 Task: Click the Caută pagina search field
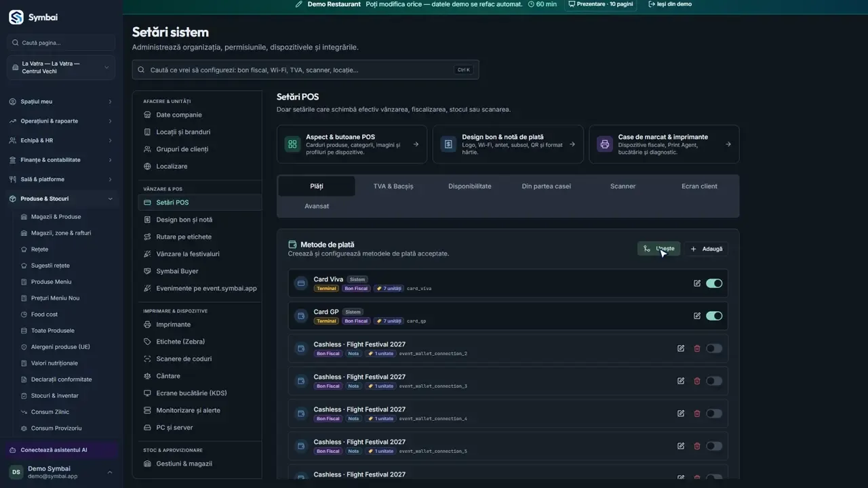pyautogui.click(x=61, y=43)
